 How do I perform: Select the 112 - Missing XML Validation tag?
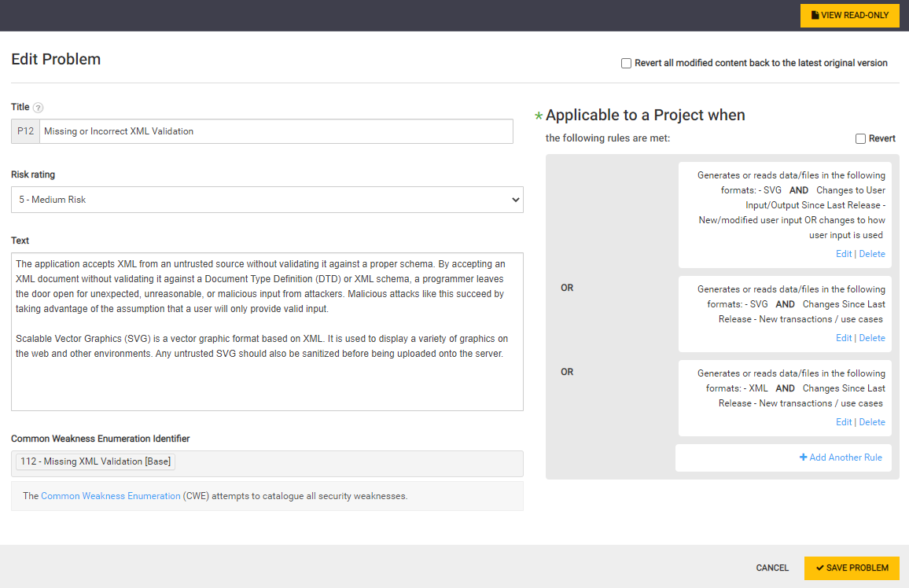(x=95, y=461)
